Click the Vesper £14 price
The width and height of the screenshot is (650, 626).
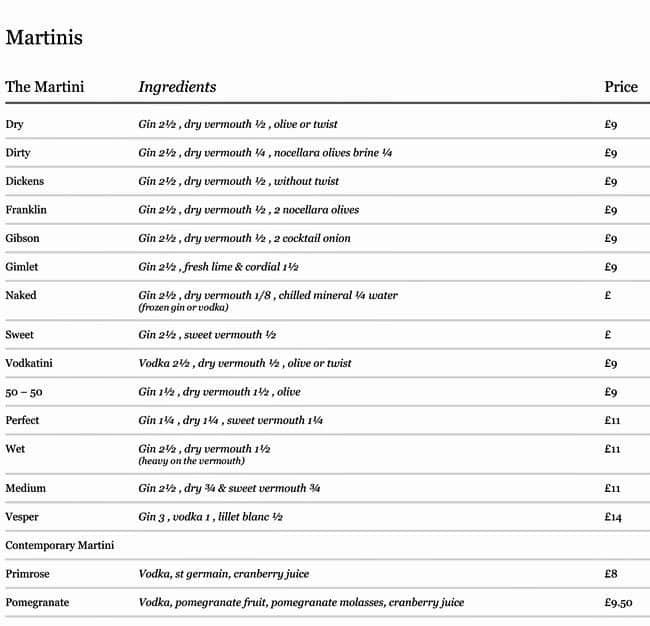tap(613, 517)
